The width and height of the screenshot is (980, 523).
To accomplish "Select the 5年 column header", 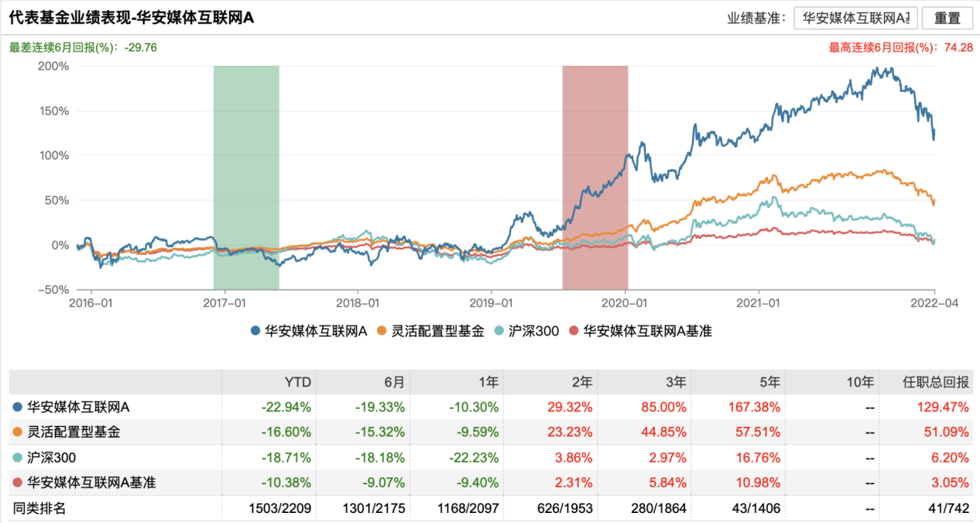I will [x=770, y=381].
